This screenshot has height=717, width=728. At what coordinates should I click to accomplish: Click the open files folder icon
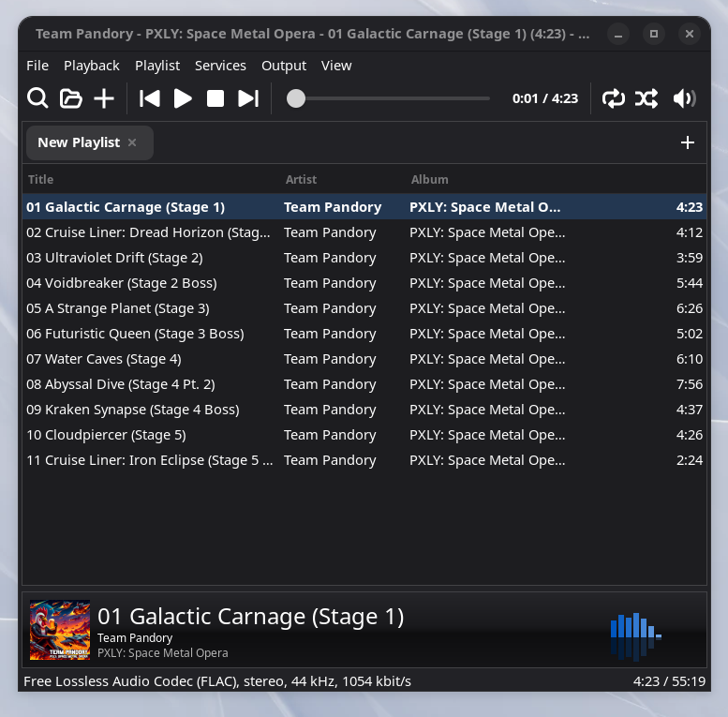click(70, 98)
